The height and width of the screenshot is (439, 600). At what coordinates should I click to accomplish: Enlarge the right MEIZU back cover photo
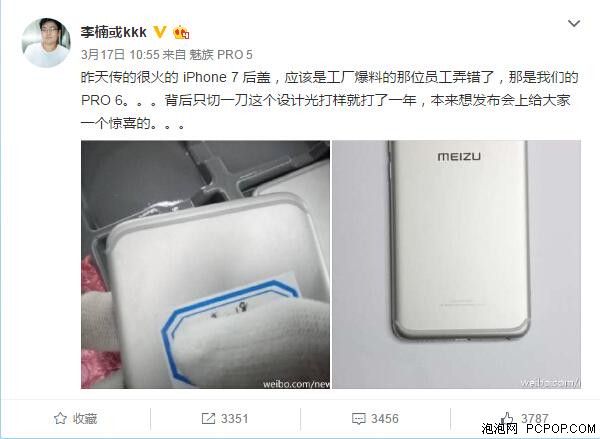click(457, 264)
